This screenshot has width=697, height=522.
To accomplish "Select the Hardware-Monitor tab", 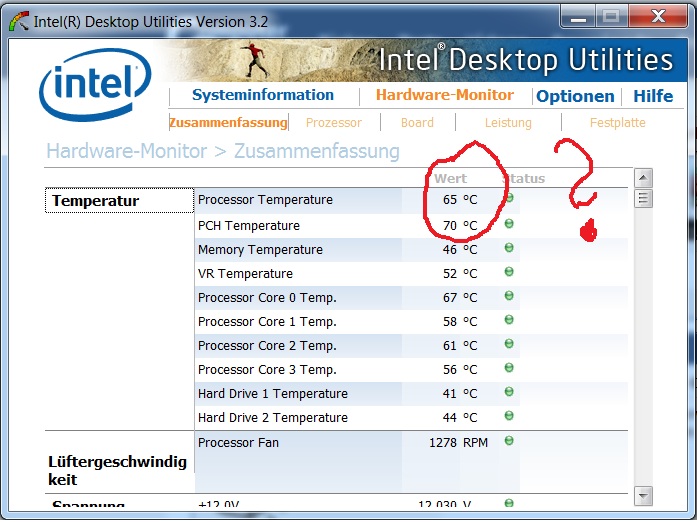I will (445, 95).
